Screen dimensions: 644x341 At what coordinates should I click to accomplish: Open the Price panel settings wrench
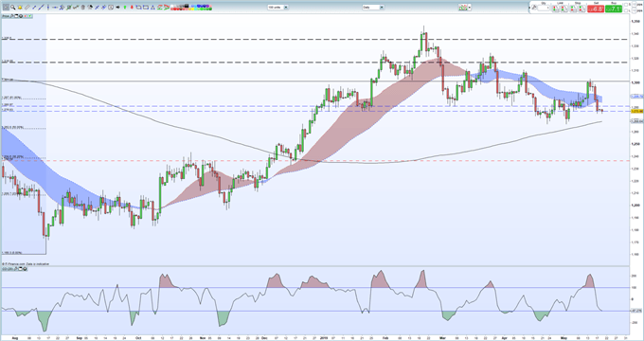pyautogui.click(x=11, y=16)
